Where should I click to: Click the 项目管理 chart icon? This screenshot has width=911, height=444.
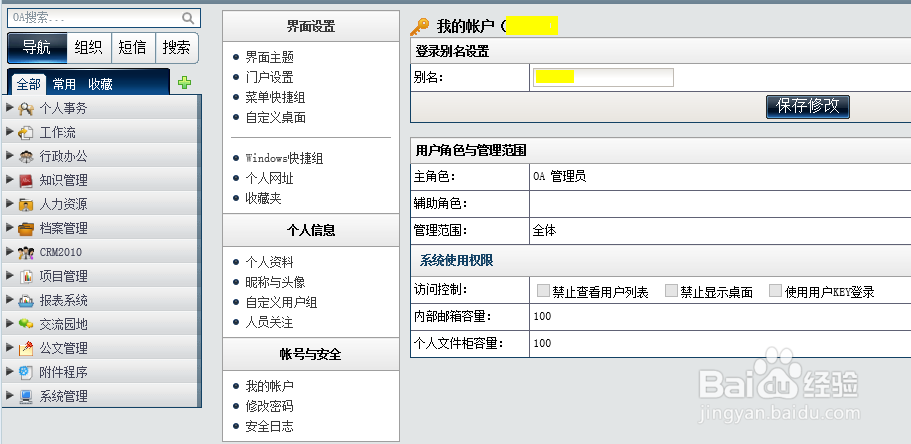point(26,277)
